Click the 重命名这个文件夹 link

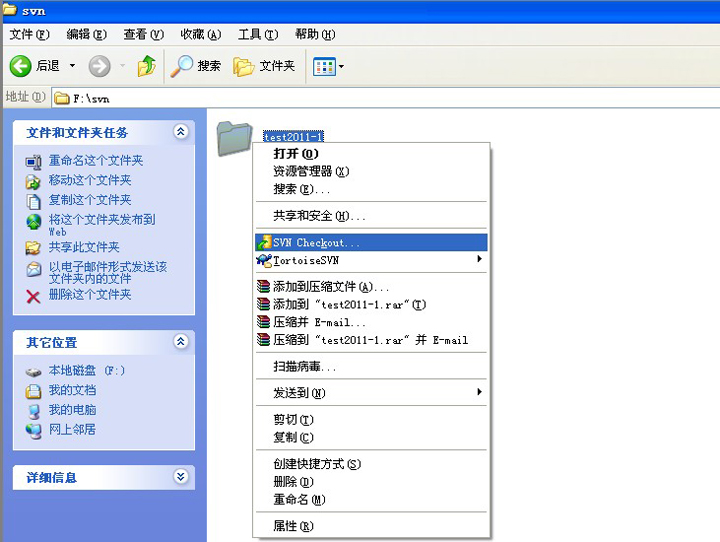96,161
